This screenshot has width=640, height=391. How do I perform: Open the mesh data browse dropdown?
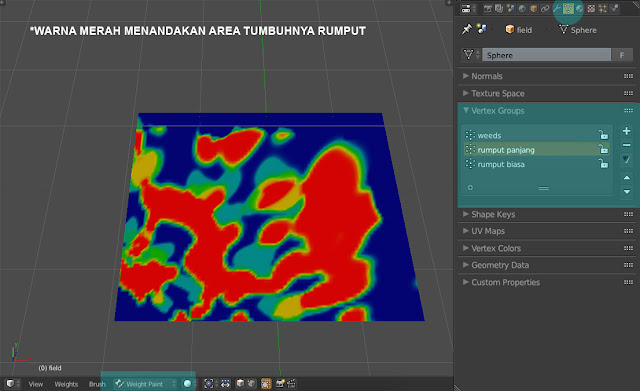pyautogui.click(x=471, y=55)
